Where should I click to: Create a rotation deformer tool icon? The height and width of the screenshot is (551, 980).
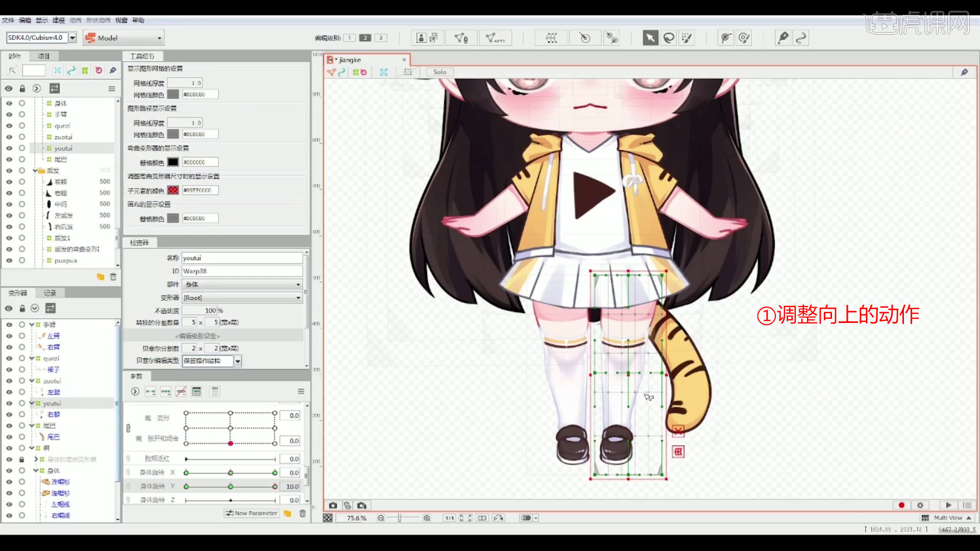click(585, 38)
